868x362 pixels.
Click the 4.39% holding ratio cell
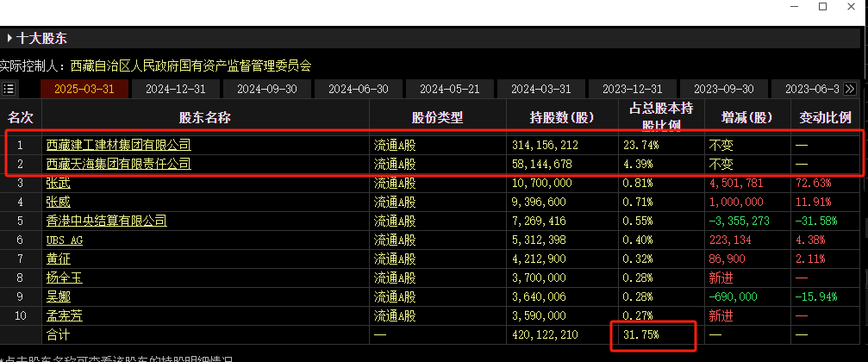(638, 165)
